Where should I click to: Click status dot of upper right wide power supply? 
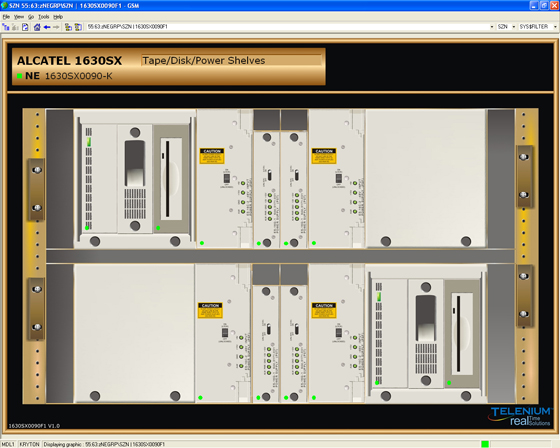click(x=314, y=243)
